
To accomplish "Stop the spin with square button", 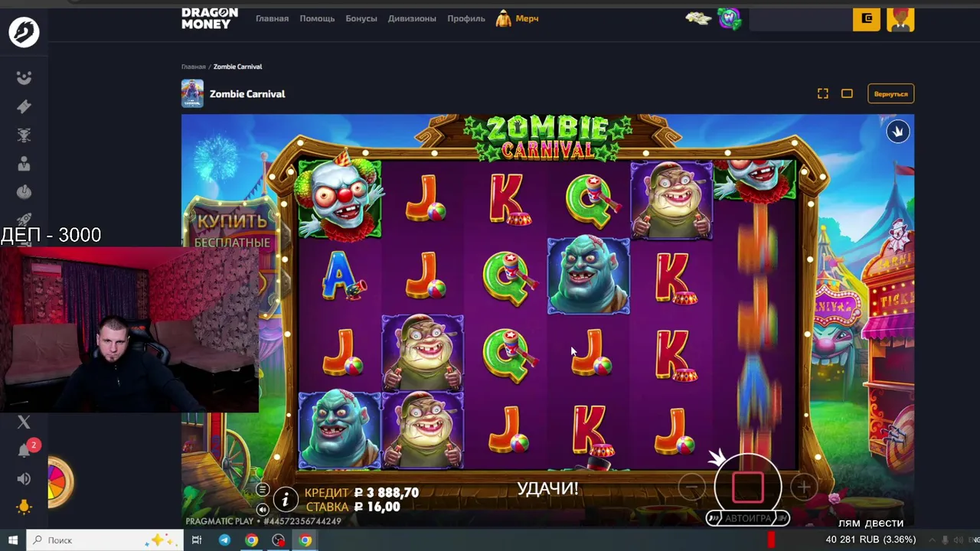I will click(748, 487).
